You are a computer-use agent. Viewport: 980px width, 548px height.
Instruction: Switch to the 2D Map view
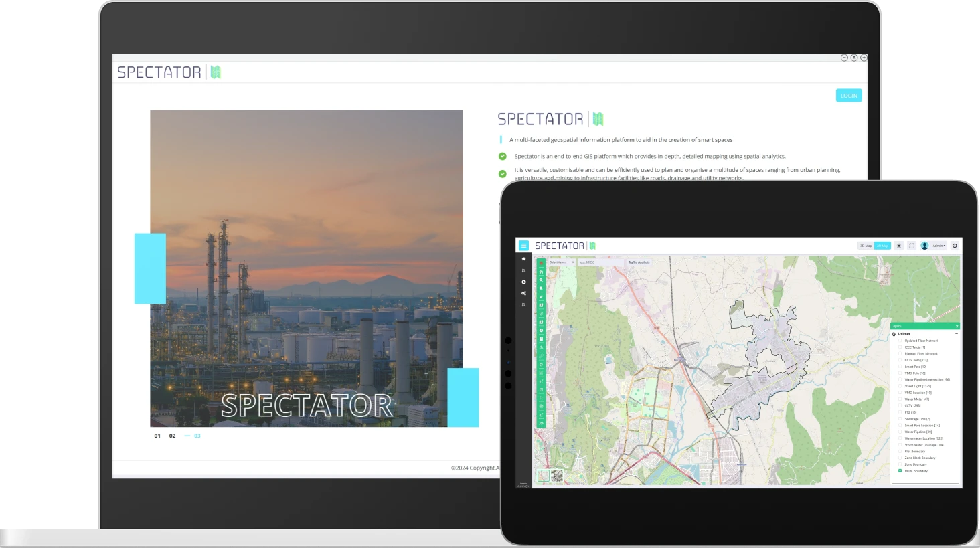point(883,246)
